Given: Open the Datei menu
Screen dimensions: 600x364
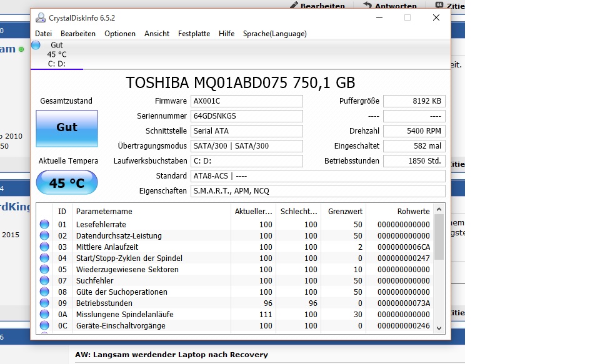Looking at the screenshot, I should pyautogui.click(x=43, y=34).
